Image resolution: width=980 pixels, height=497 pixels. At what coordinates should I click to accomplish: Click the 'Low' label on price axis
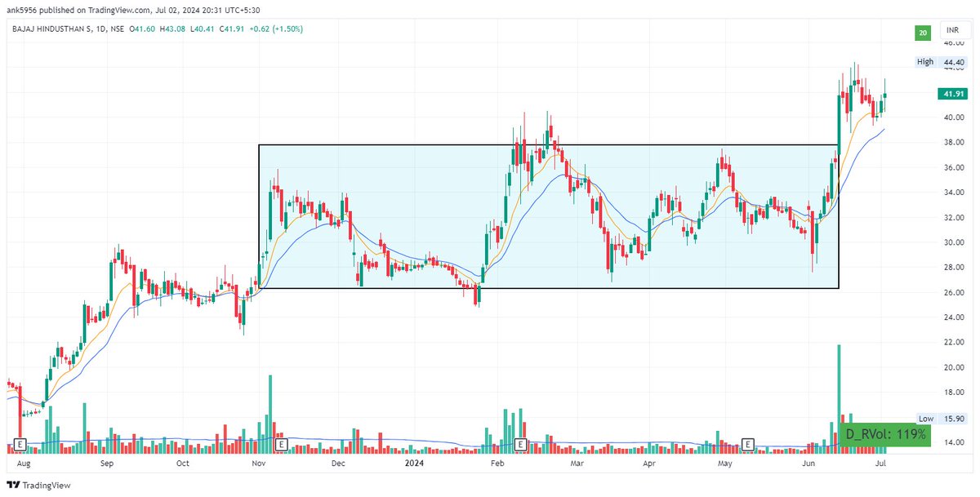pos(925,419)
